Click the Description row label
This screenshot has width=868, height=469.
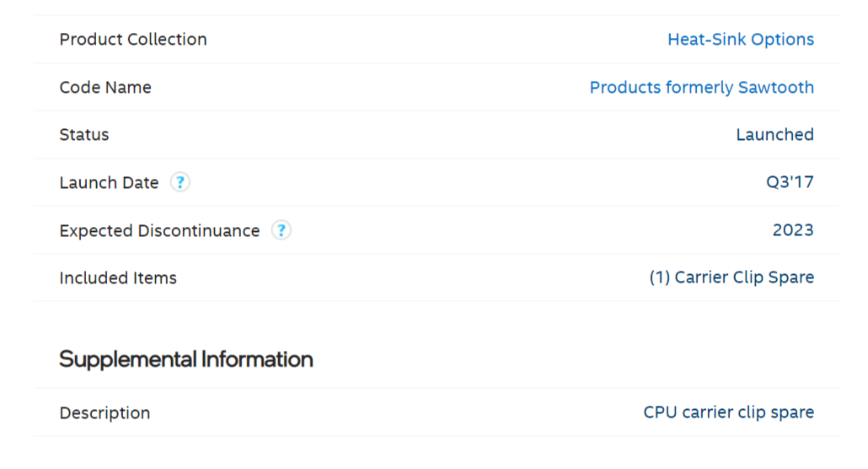click(104, 413)
